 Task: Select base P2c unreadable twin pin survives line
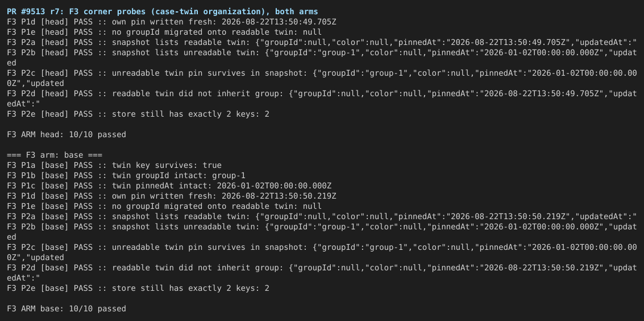pyautogui.click(x=322, y=252)
